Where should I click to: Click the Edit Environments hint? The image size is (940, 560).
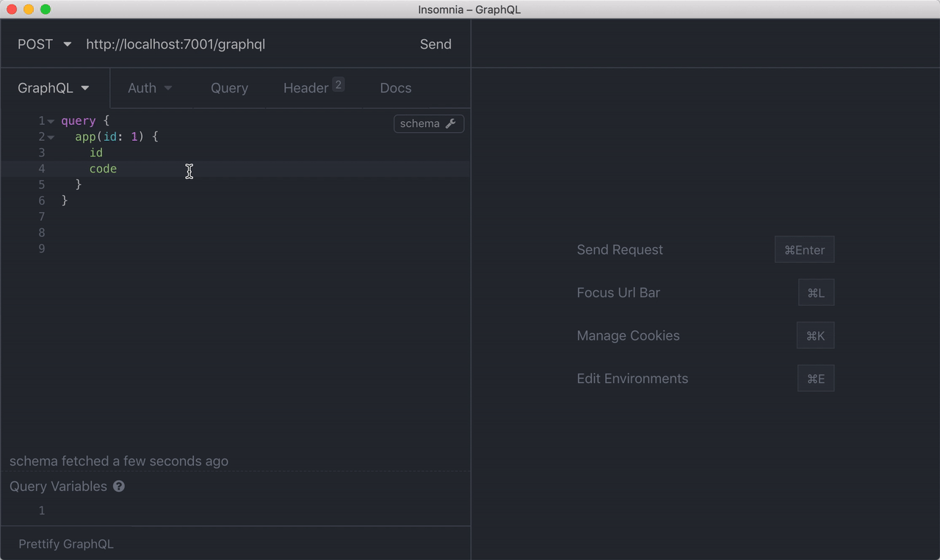click(x=632, y=379)
